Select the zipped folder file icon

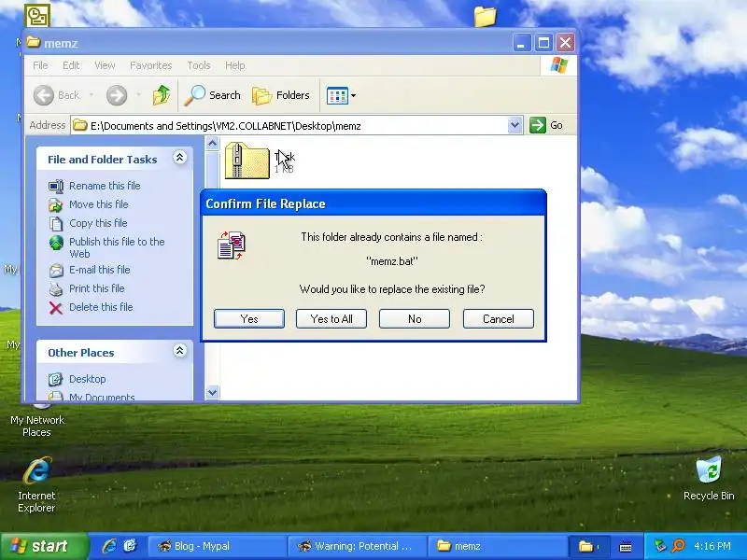pos(247,161)
